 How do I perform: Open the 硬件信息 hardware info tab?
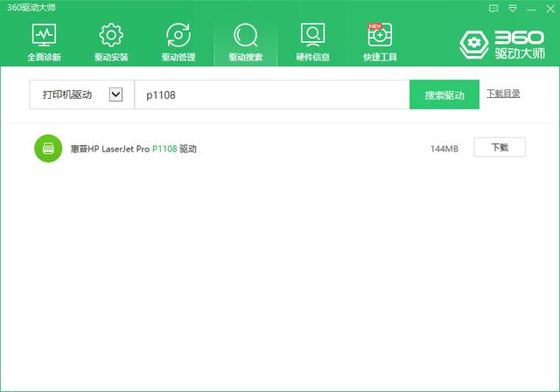[312, 43]
